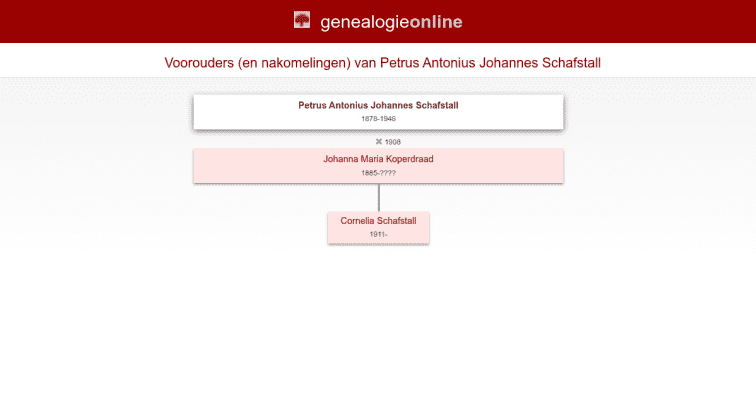The height and width of the screenshot is (400, 756).
Task: Click the marriage symbol beside 1908
Action: pos(379,142)
